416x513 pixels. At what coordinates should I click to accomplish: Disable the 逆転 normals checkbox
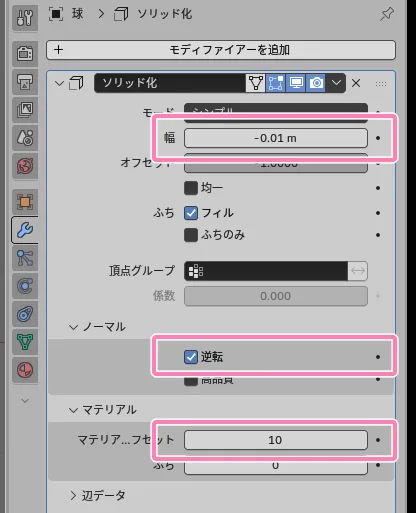point(191,357)
